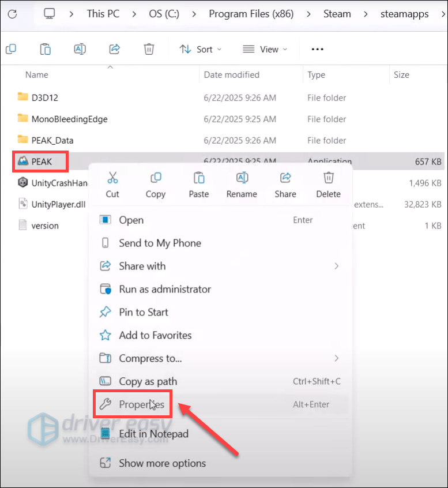Select Properties from the context menu
The image size is (448, 488).
(141, 404)
